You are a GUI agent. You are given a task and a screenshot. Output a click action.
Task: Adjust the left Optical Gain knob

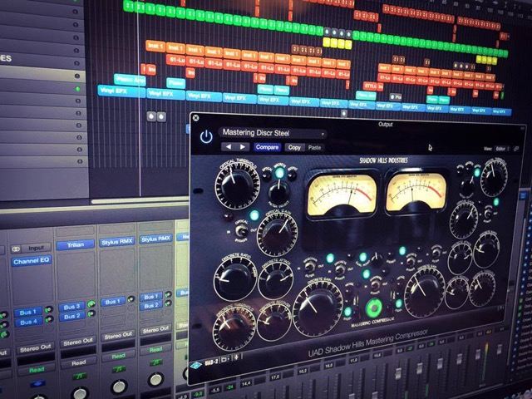point(277,234)
